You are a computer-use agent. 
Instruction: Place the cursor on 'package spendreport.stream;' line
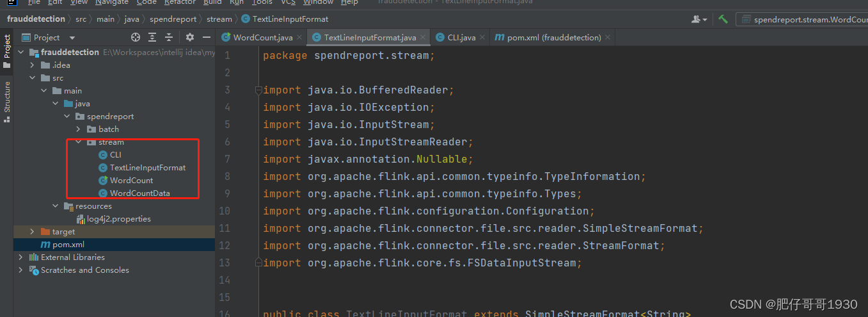[x=349, y=56]
